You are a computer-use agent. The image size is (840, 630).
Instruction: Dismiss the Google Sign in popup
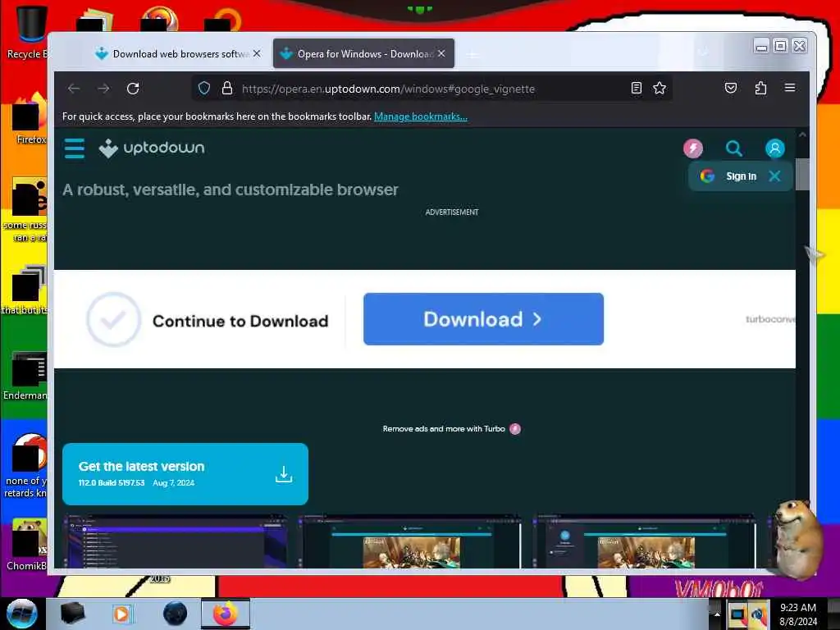[774, 176]
